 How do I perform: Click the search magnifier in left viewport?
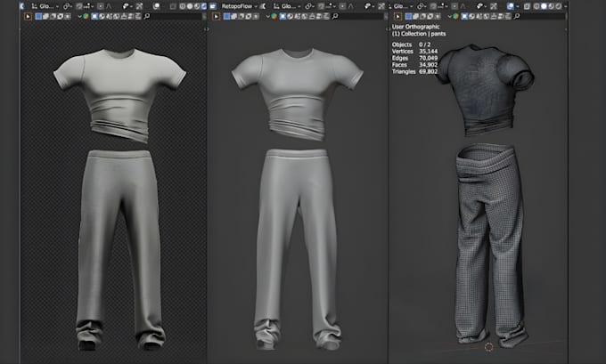point(147,16)
